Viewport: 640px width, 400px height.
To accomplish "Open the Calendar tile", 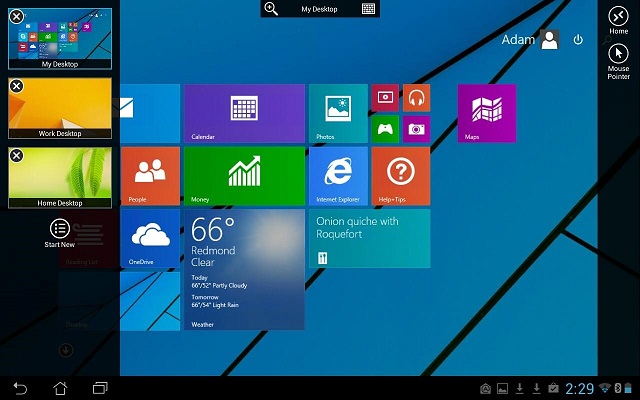I will click(x=244, y=113).
